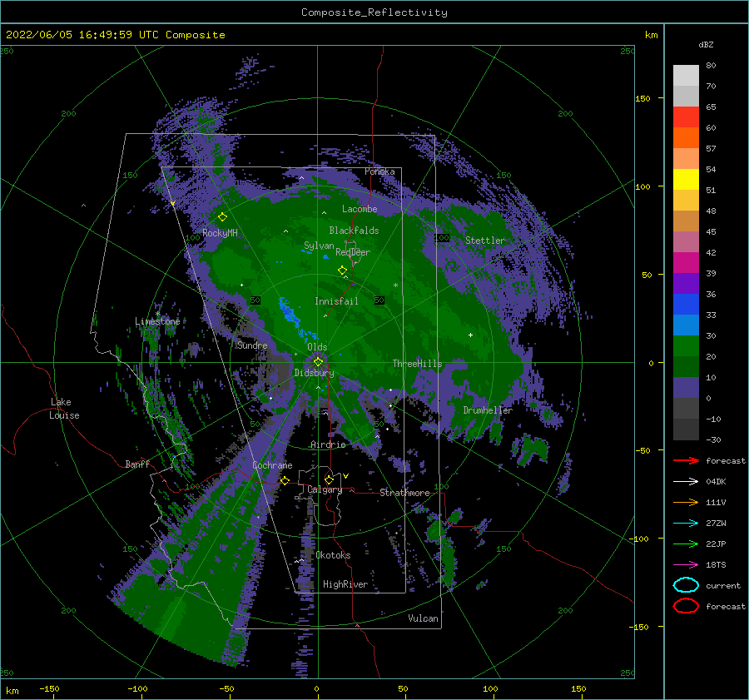
Task: Click the Okotoks town label
Action: click(333, 555)
